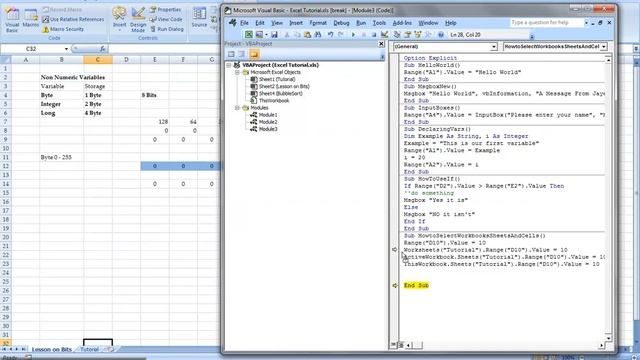
Task: Collapse the Modules folder
Action: click(x=237, y=108)
